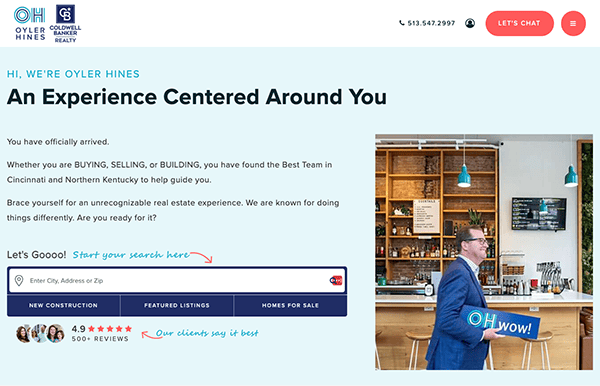Click the user account profile icon

pos(470,23)
